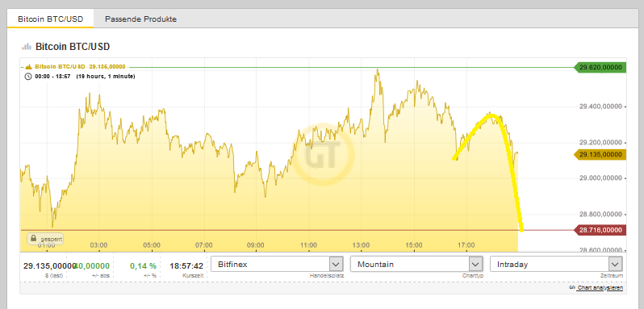
Task: Click the clock icon next to time range
Action: (x=28, y=77)
